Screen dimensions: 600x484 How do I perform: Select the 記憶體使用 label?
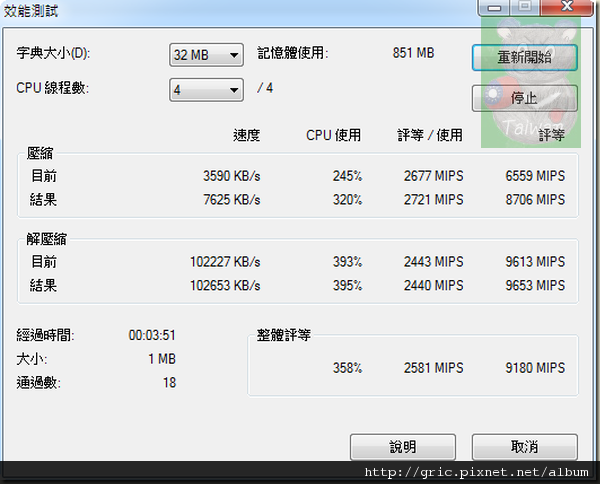click(x=293, y=53)
